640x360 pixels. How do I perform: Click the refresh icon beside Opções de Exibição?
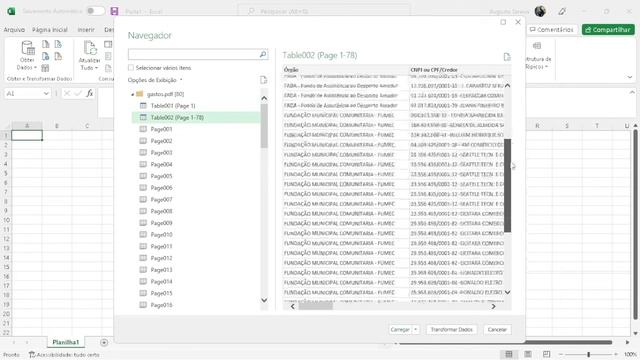pos(263,80)
